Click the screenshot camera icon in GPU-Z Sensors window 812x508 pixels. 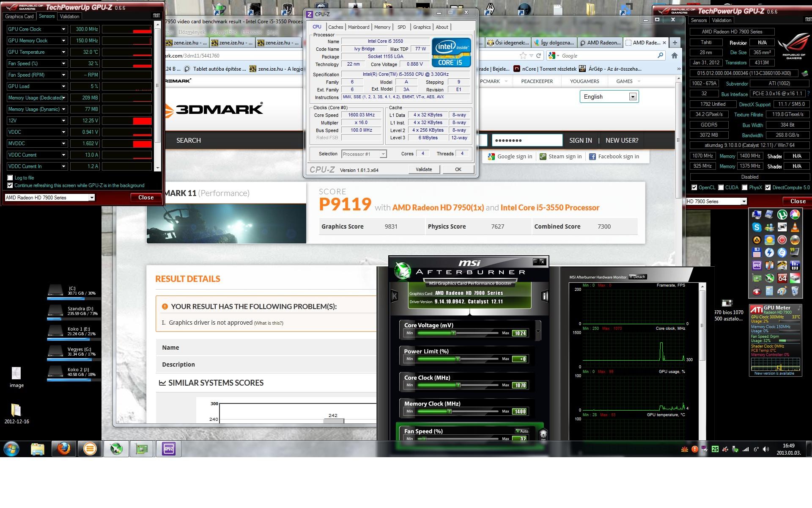pos(156,16)
